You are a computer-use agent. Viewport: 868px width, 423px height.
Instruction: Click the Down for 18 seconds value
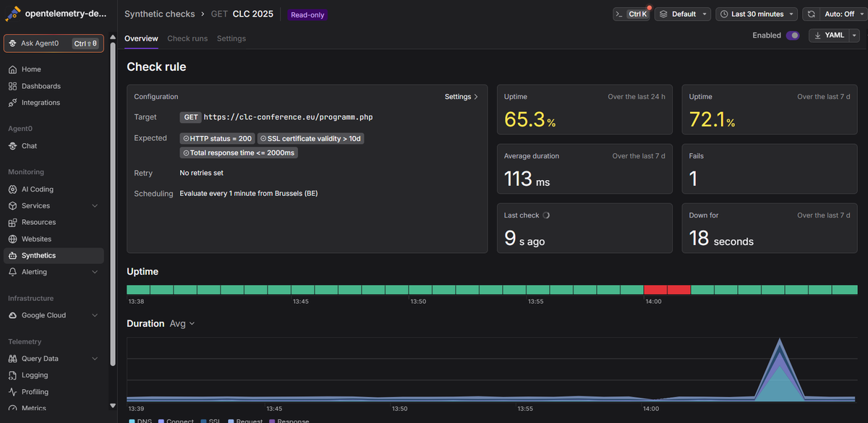721,239
